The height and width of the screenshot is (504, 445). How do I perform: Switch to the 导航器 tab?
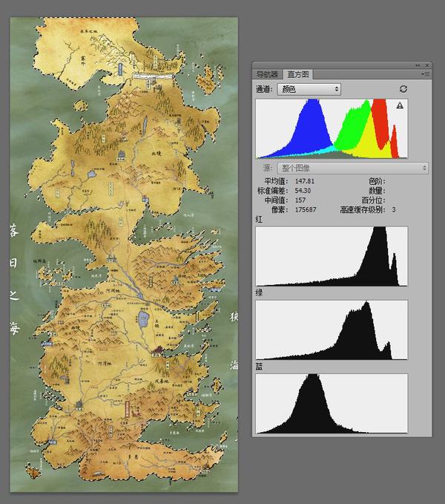coord(267,74)
